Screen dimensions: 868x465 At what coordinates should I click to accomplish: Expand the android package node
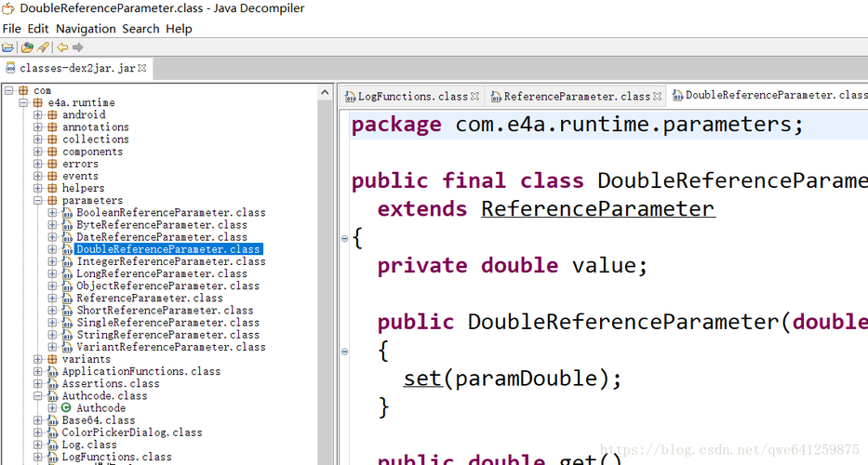(x=38, y=115)
